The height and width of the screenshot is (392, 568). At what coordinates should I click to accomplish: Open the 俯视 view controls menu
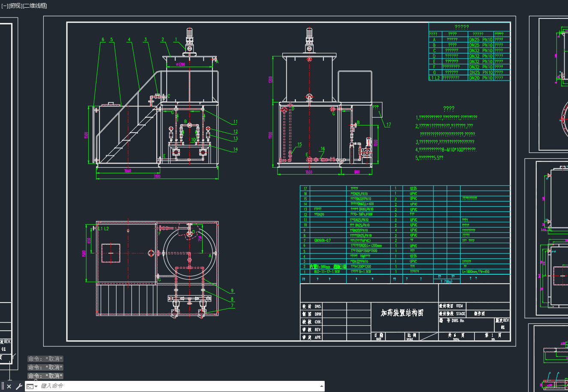pos(15,6)
